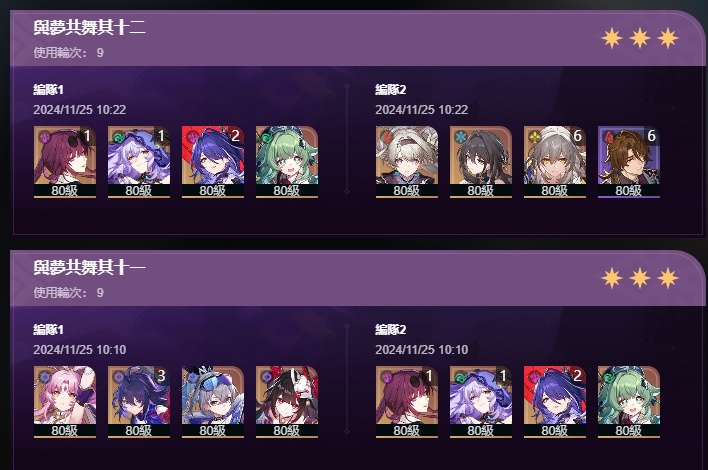Select Kafka portrait in stage 十一 team 2

pos(407,402)
